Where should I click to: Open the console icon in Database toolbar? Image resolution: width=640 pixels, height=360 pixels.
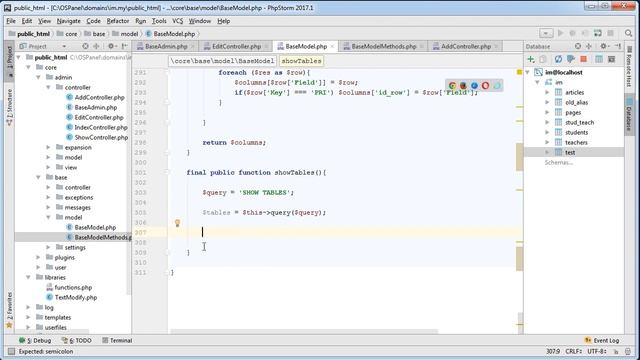[611, 60]
